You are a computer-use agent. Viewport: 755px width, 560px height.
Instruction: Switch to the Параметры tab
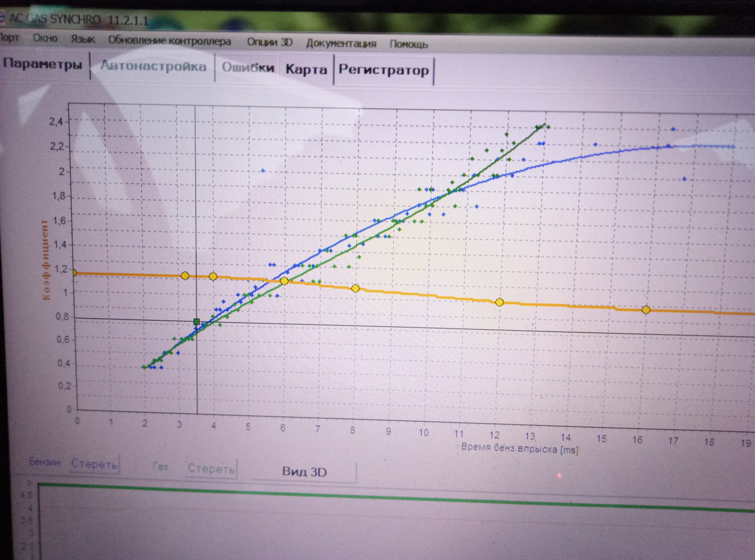click(42, 64)
